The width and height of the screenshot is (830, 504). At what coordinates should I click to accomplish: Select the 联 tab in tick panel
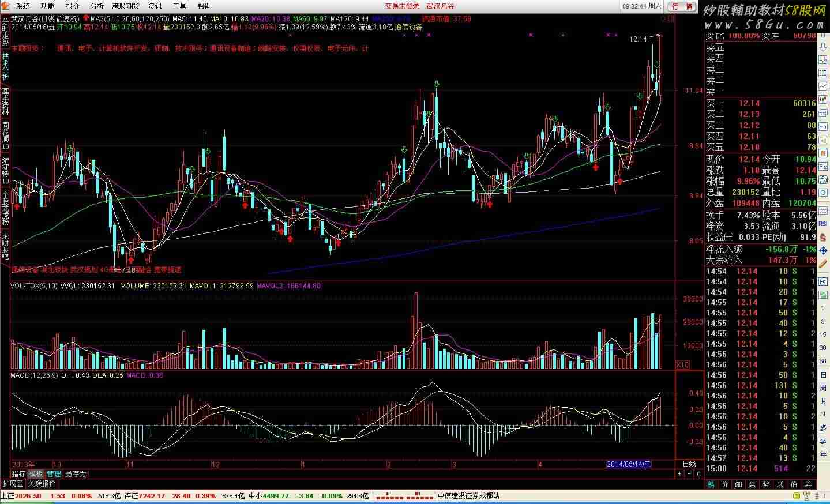780,484
